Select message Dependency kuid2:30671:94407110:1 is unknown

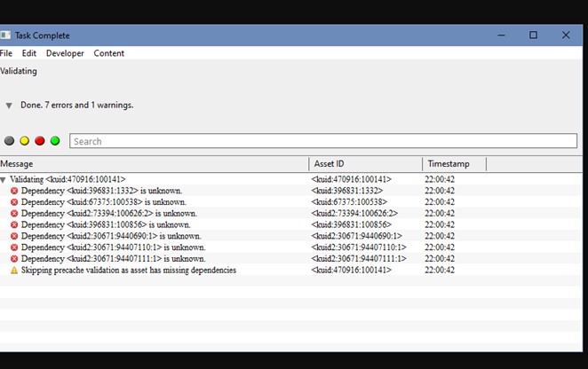(114, 247)
